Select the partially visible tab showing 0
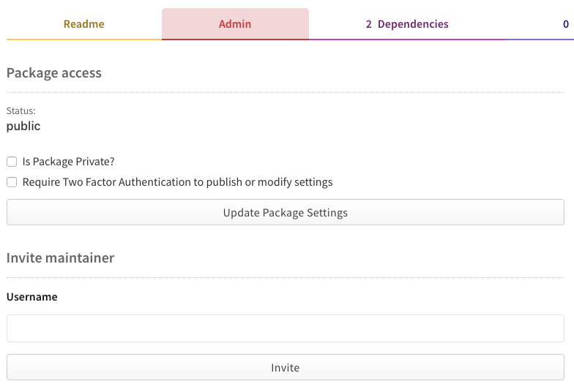The height and width of the screenshot is (392, 574). point(564,24)
